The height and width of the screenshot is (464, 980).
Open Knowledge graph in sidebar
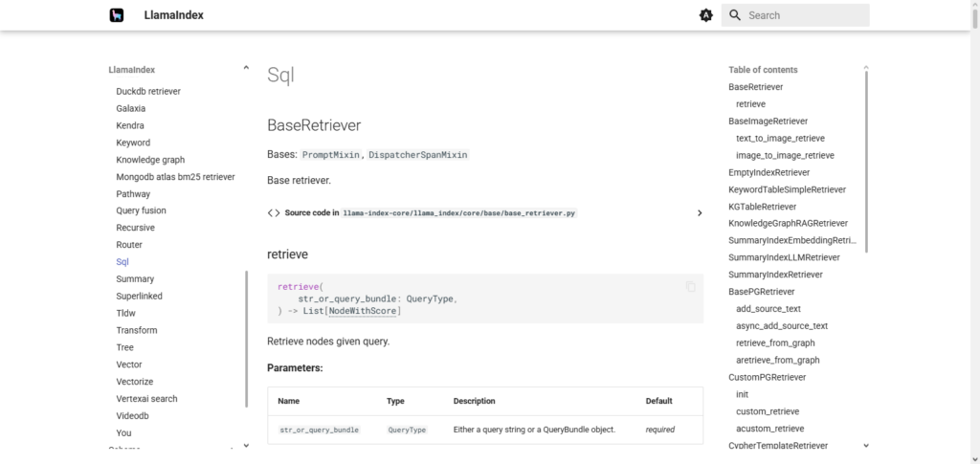click(150, 160)
